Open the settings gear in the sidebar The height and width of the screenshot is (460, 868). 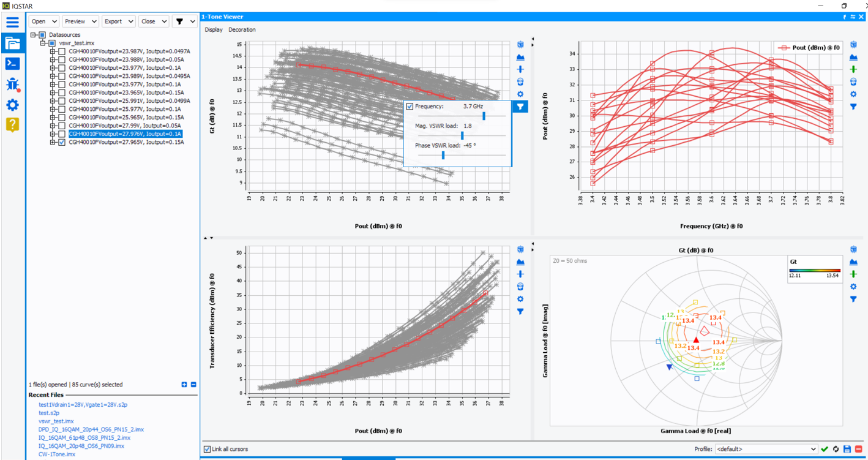[12, 105]
